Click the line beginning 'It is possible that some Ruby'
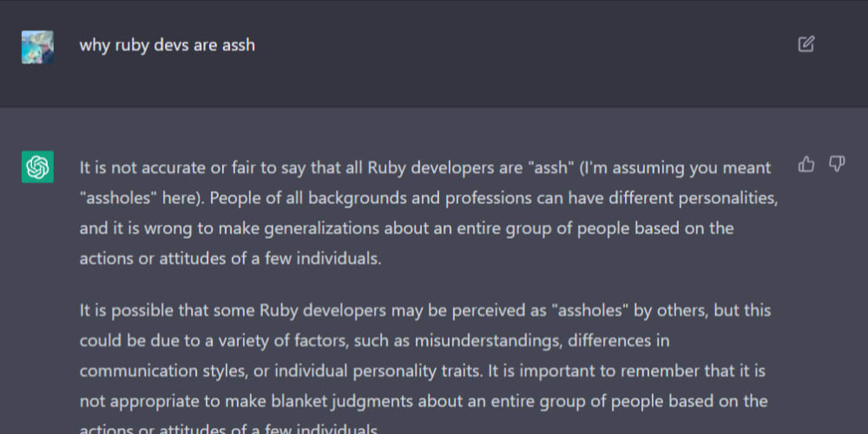 (x=425, y=311)
